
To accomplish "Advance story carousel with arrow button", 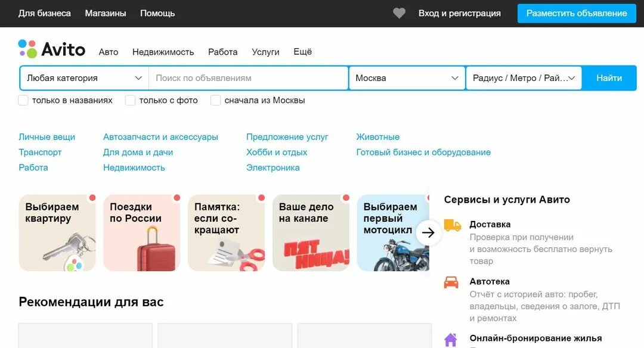I will coord(428,232).
